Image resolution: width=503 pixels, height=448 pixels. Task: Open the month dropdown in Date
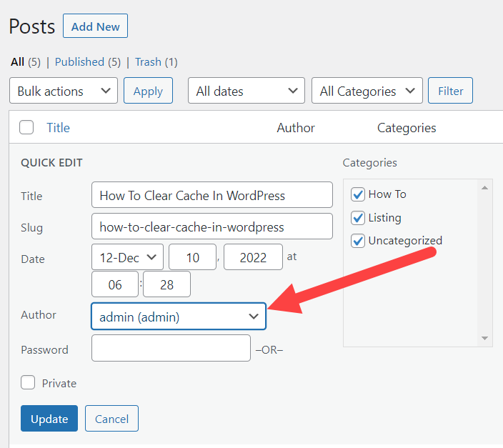tap(127, 257)
